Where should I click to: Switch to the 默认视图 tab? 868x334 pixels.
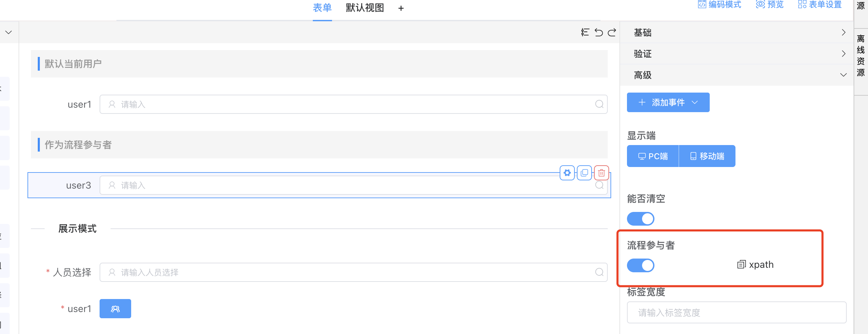tap(365, 8)
